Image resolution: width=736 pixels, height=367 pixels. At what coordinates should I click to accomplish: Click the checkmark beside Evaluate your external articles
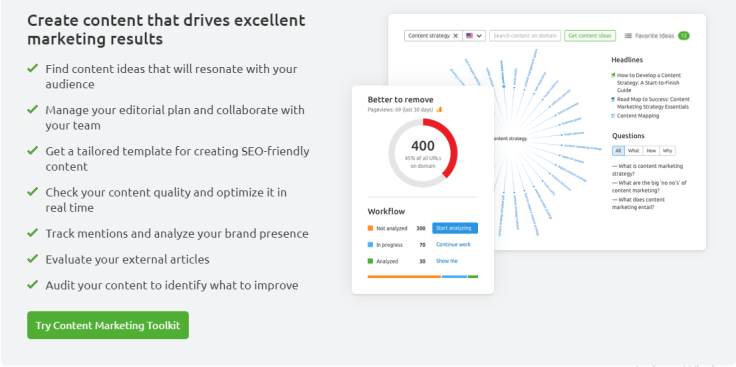(x=32, y=259)
